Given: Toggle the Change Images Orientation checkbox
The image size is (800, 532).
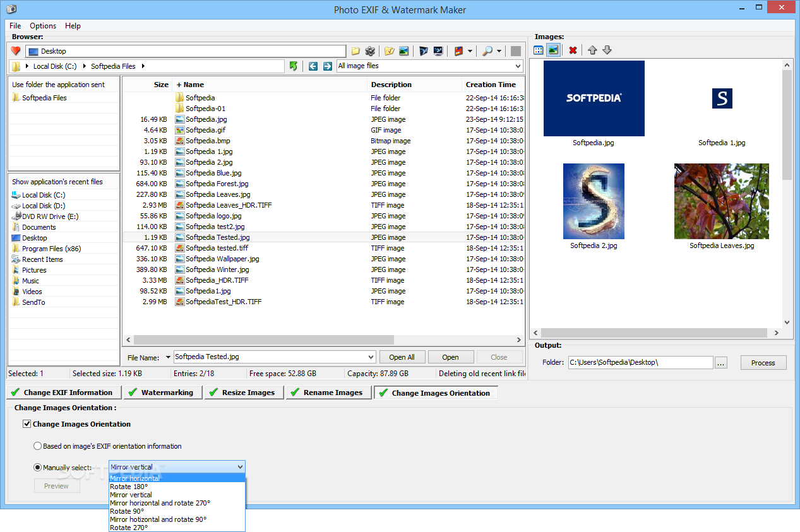Looking at the screenshot, I should (27, 424).
